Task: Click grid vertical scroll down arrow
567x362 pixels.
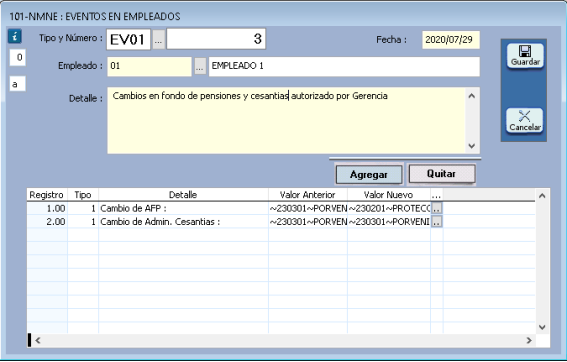Action: pos(542,327)
